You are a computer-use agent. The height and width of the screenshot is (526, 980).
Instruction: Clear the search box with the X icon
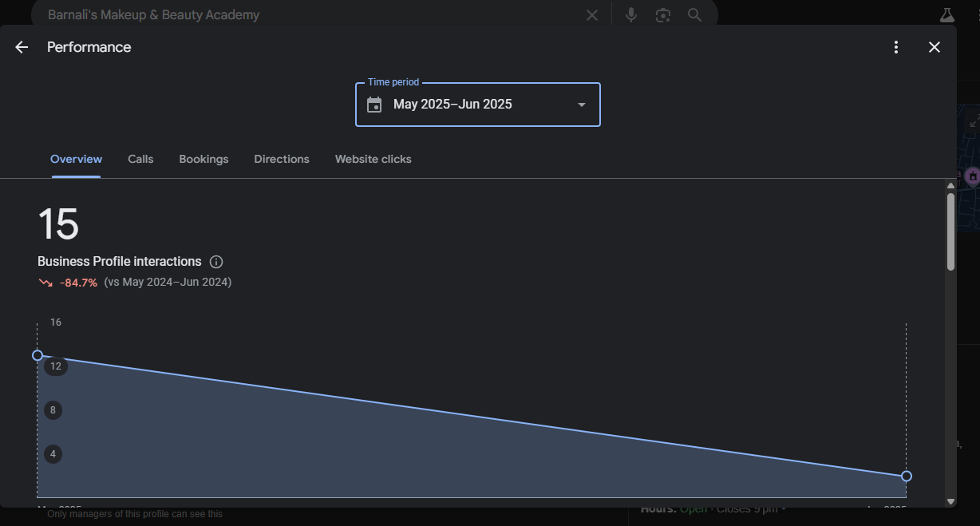[592, 14]
